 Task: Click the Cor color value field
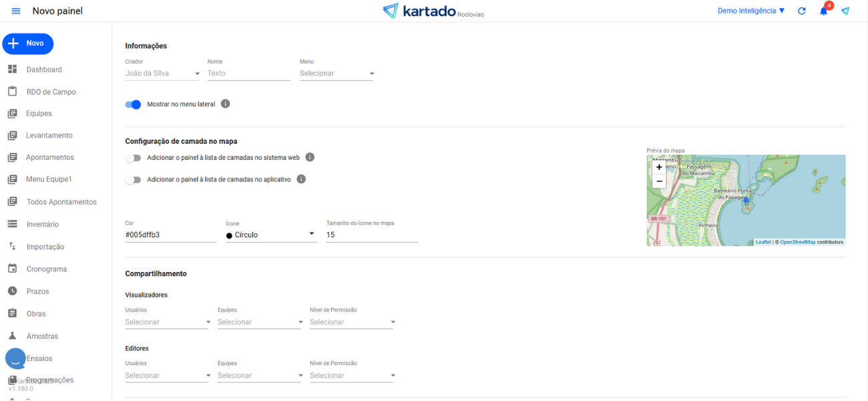(x=170, y=235)
